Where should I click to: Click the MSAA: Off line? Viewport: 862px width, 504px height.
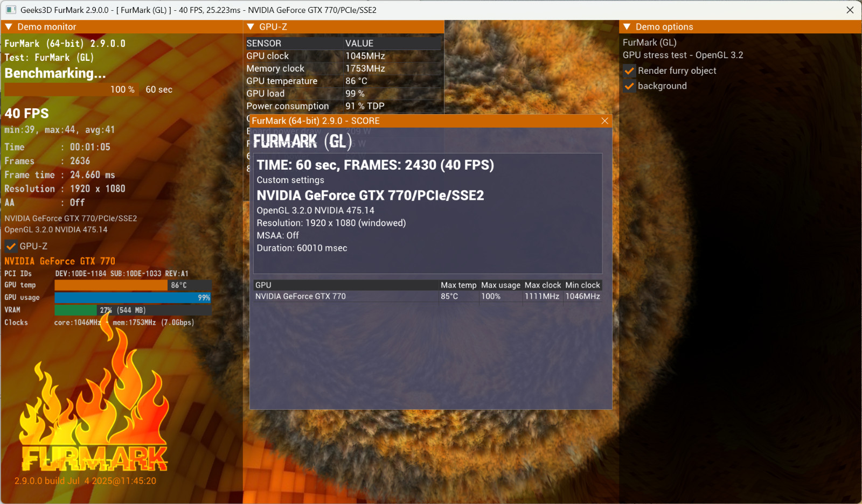tap(277, 235)
